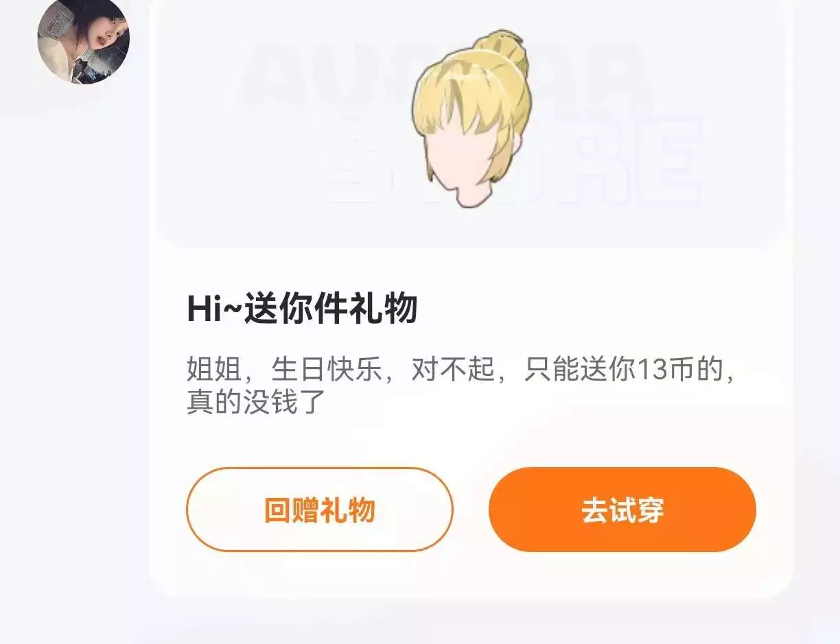
Task: Click the orange 去试穿 button
Action: (x=622, y=510)
